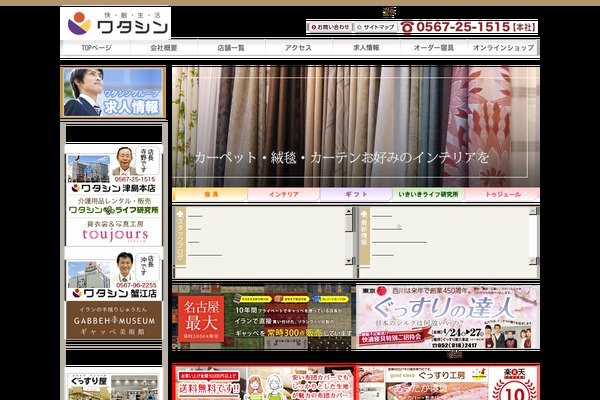Click the staff blog scroll down arrow
Screen dimensions: 600x400
pyautogui.click(x=349, y=261)
